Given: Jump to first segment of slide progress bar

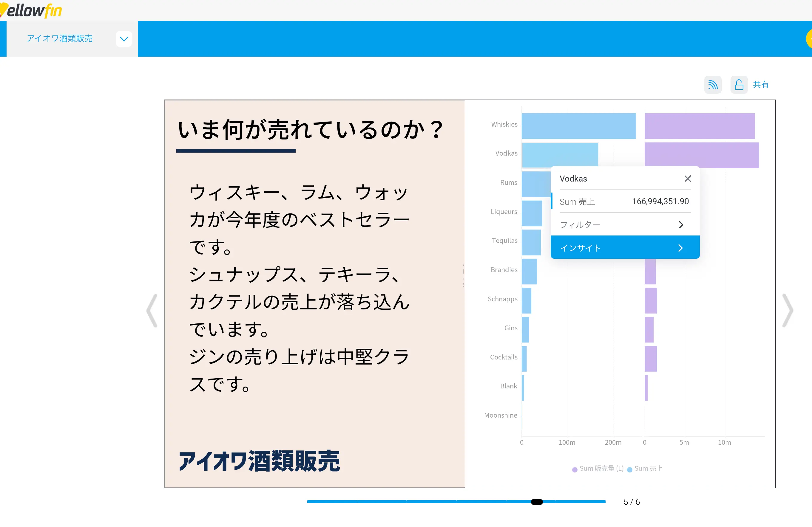Looking at the screenshot, I should (332, 501).
